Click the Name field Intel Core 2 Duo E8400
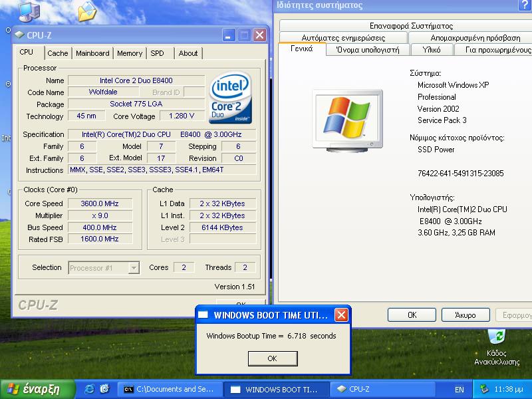 click(136, 80)
